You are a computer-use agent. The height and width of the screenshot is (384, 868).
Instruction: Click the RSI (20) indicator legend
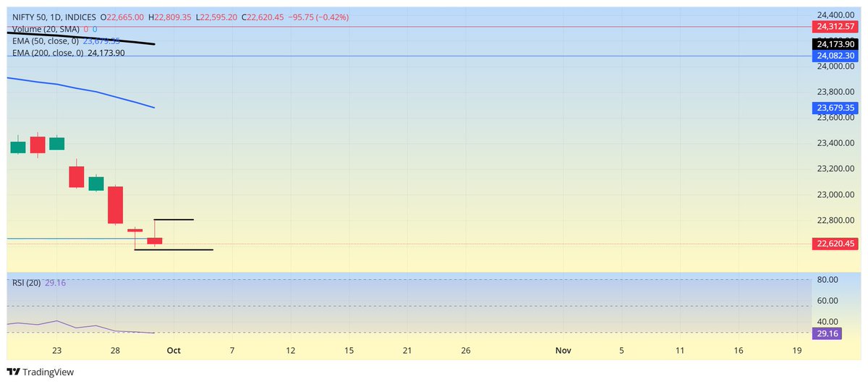[x=27, y=283]
